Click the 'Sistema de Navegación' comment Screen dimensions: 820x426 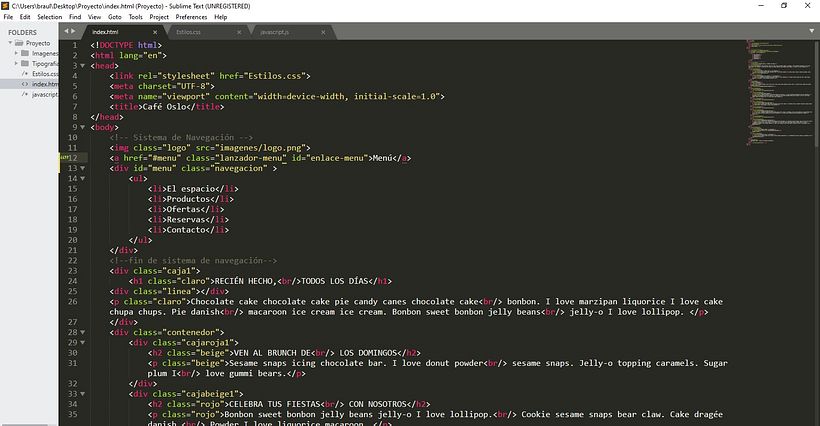183,137
